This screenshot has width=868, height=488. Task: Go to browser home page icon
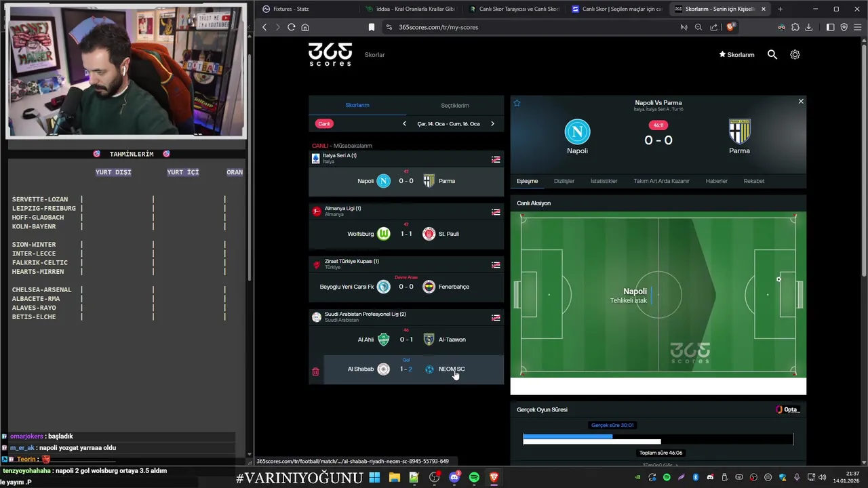(305, 27)
